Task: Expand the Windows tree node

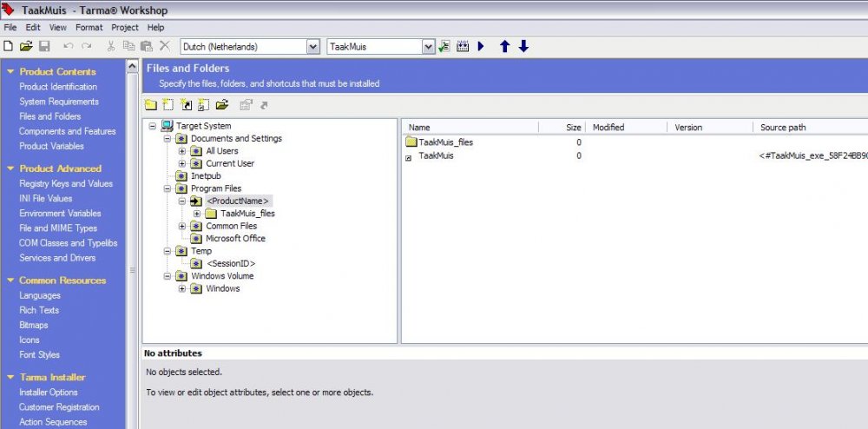Action: pos(182,289)
